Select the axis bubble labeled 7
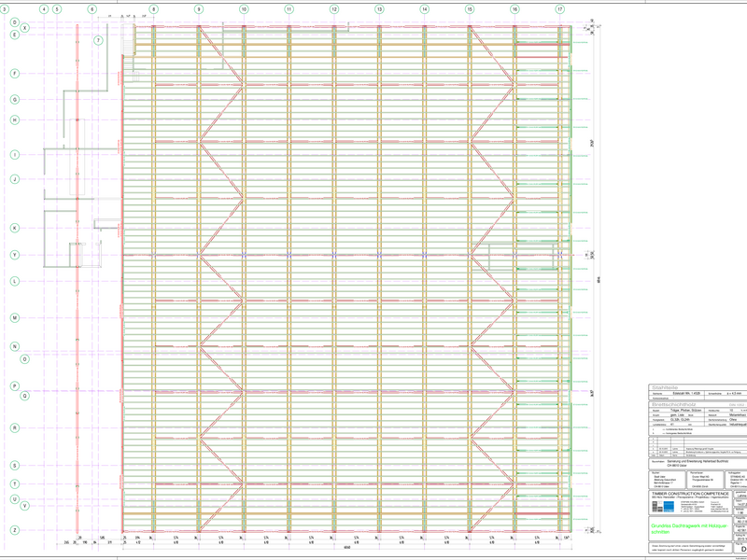 pyautogui.click(x=98, y=40)
